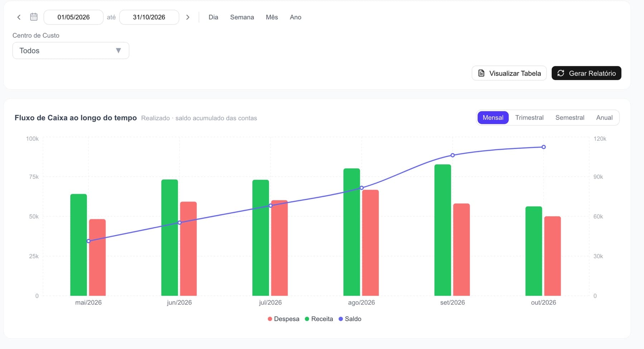The height and width of the screenshot is (349, 644).
Task: Toggle the Despesa legend dot
Action: (x=270, y=319)
